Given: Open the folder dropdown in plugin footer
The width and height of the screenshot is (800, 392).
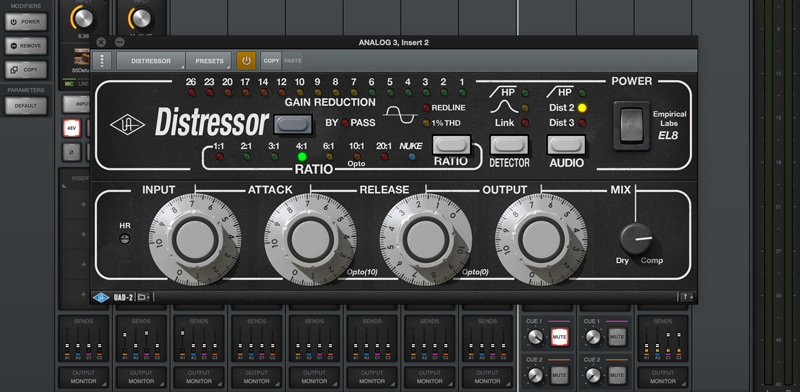Looking at the screenshot, I should tap(143, 297).
